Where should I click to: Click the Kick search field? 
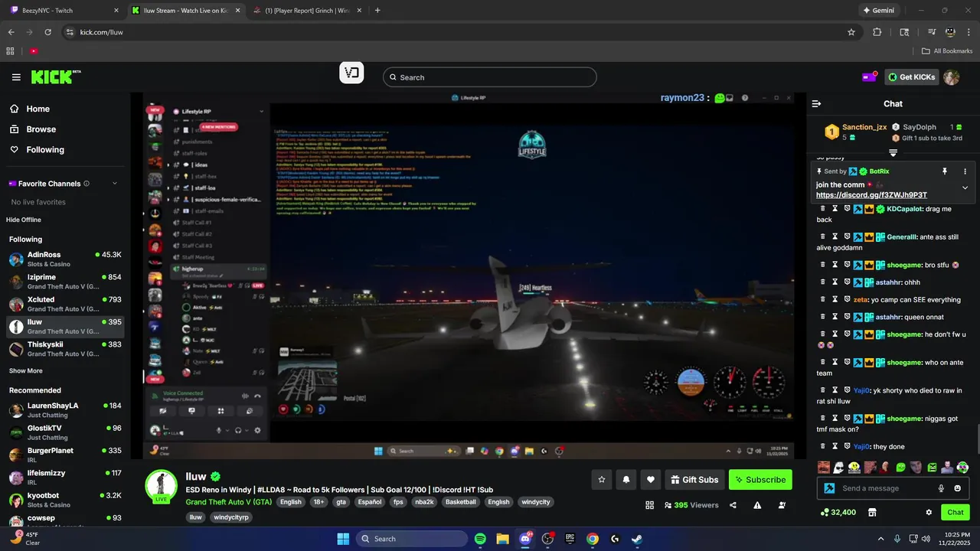tap(490, 77)
